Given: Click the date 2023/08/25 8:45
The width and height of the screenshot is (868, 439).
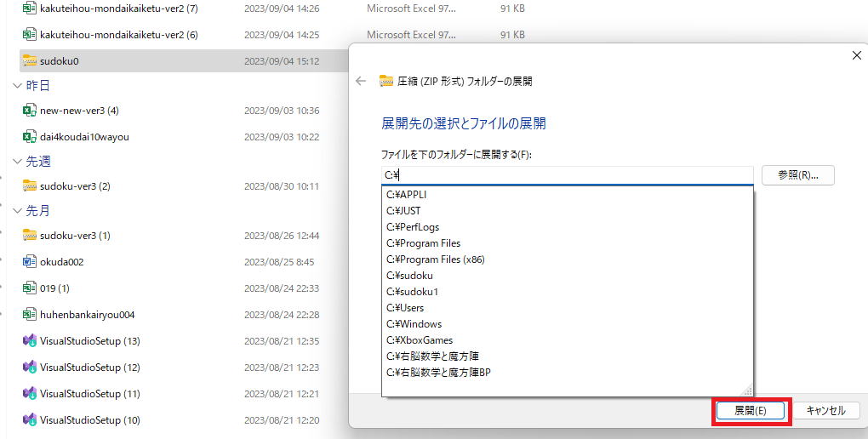Looking at the screenshot, I should [280, 262].
